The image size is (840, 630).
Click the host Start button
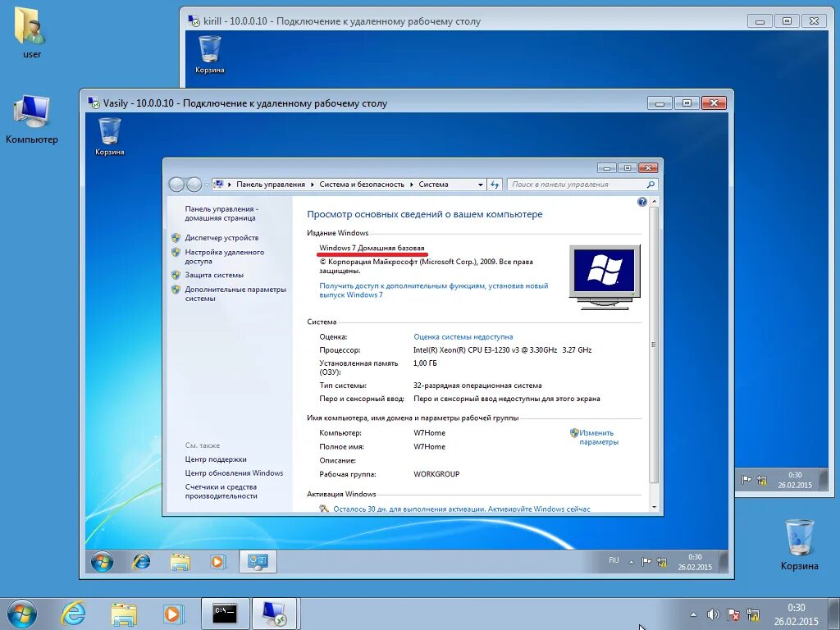click(x=21, y=614)
